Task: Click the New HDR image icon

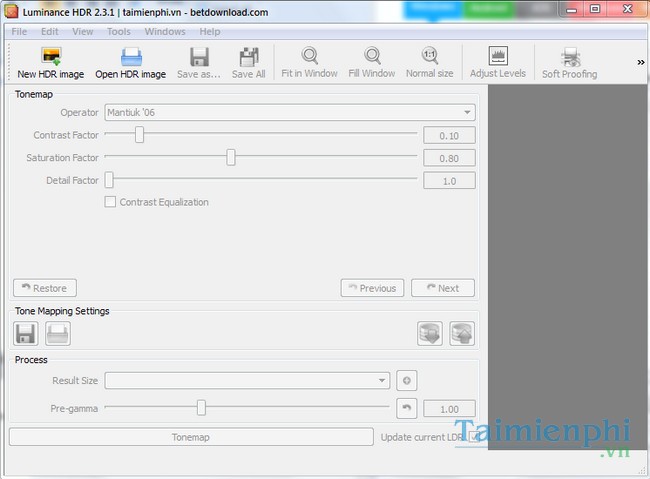Action: (50, 57)
